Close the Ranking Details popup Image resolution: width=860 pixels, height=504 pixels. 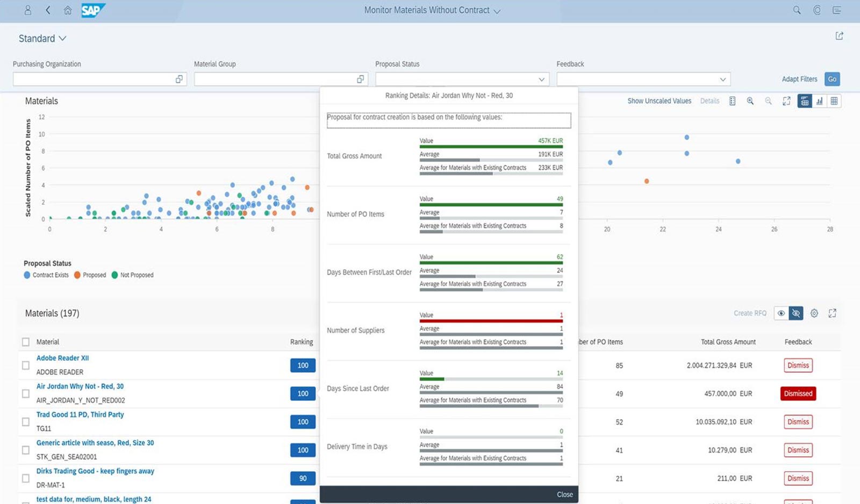(x=564, y=494)
